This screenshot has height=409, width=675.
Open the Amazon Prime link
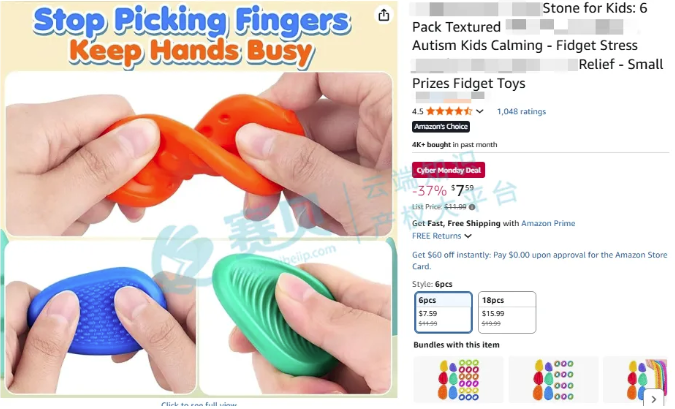[x=548, y=223]
